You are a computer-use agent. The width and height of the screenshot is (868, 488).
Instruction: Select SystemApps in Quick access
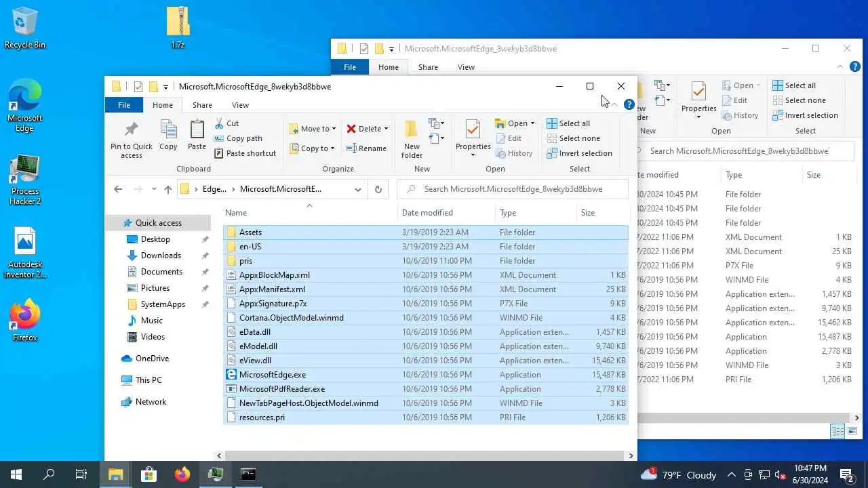click(163, 304)
